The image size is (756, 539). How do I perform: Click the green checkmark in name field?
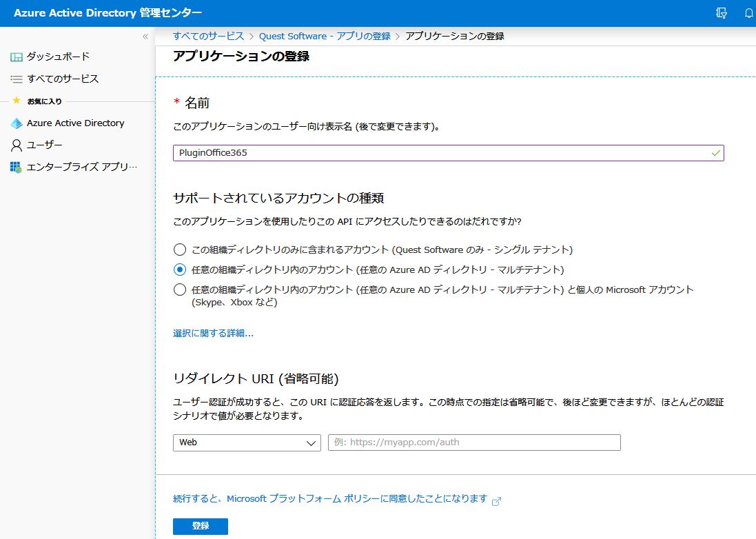pyautogui.click(x=716, y=153)
